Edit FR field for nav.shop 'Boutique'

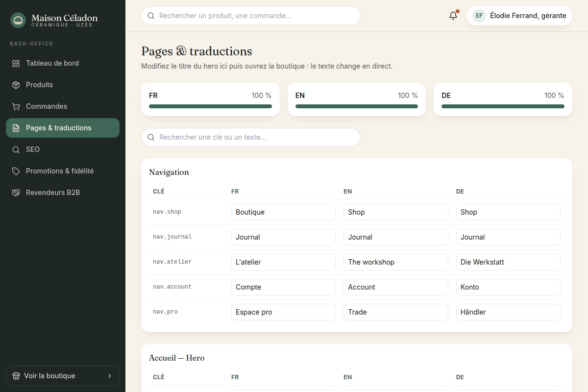point(283,212)
